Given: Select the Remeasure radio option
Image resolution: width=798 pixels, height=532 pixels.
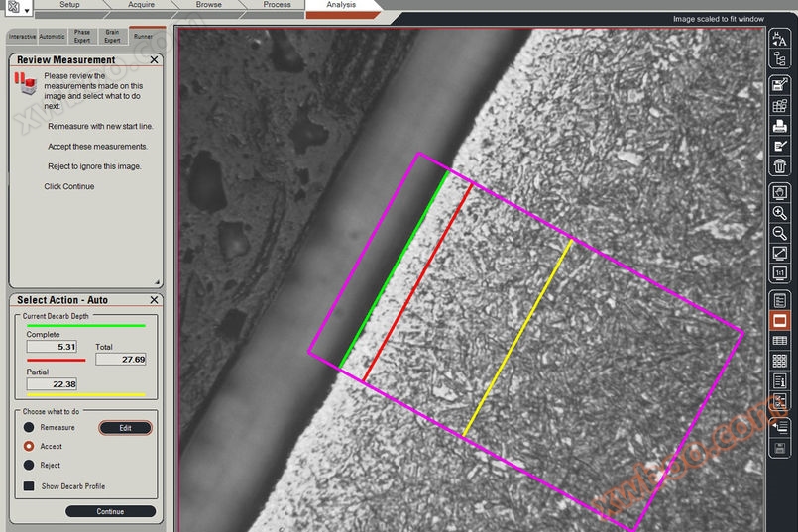Looking at the screenshot, I should click(30, 427).
